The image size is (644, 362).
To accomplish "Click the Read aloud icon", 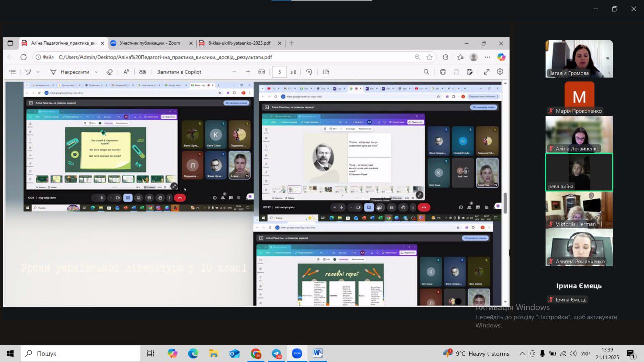I will (x=126, y=72).
